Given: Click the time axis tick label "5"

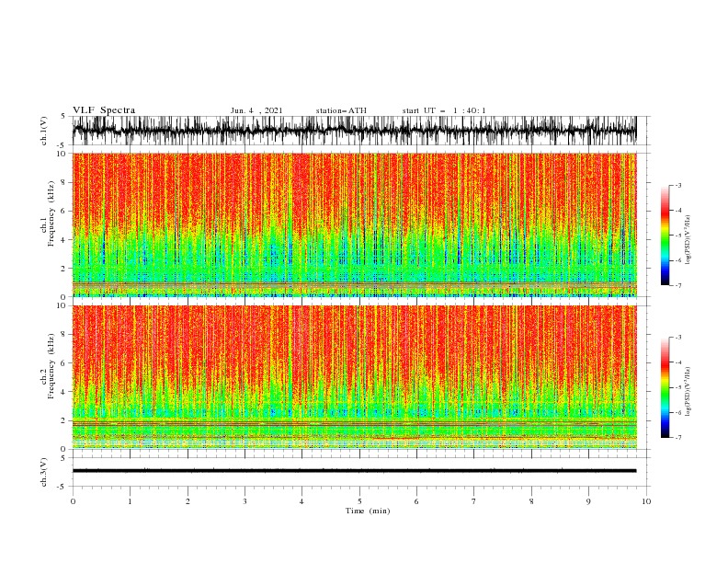Looking at the screenshot, I should tap(359, 501).
